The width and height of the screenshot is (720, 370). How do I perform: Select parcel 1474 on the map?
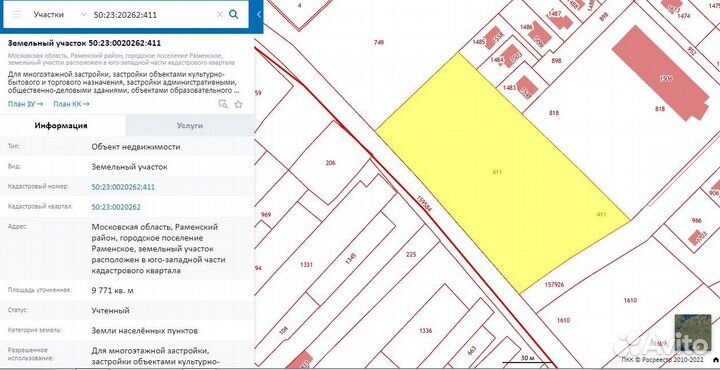684,16
